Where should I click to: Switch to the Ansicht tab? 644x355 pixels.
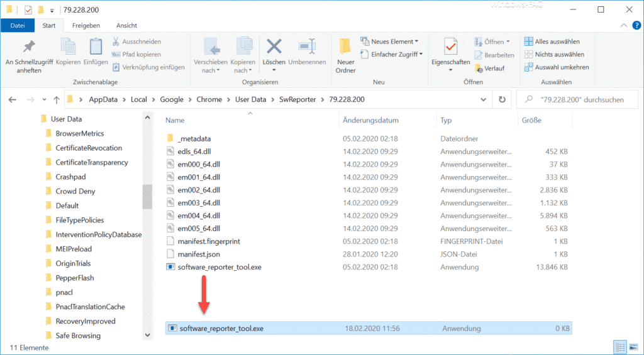tap(126, 25)
